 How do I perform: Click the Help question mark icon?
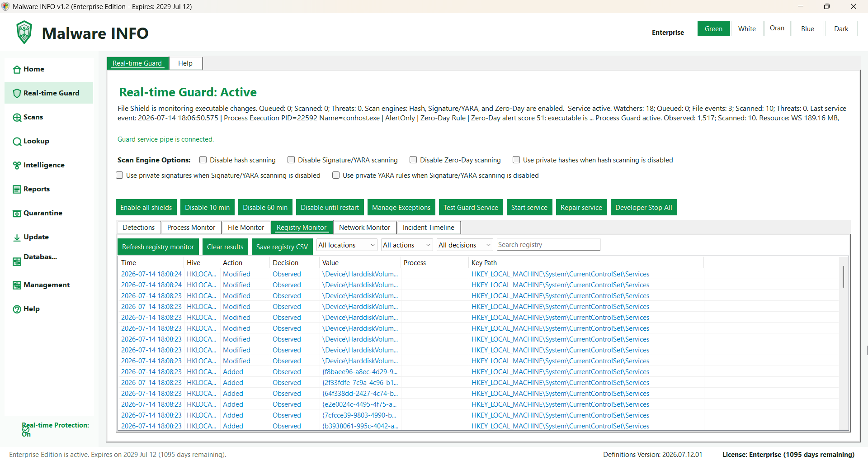pos(17,309)
